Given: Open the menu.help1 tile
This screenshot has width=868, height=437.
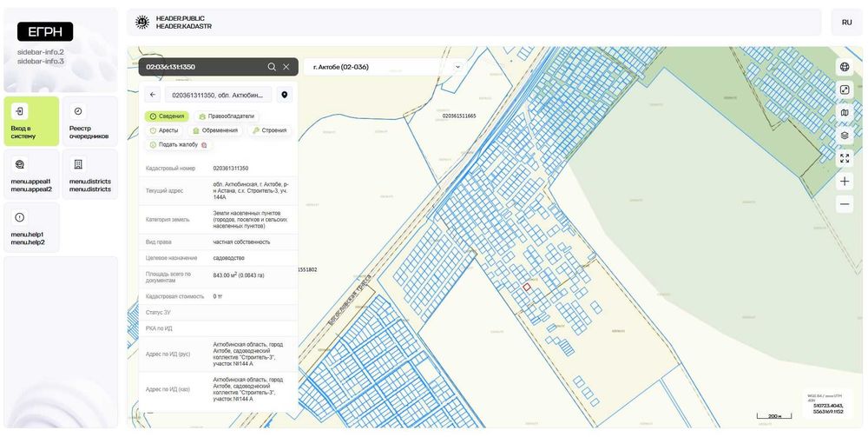Looking at the screenshot, I should pyautogui.click(x=31, y=227).
